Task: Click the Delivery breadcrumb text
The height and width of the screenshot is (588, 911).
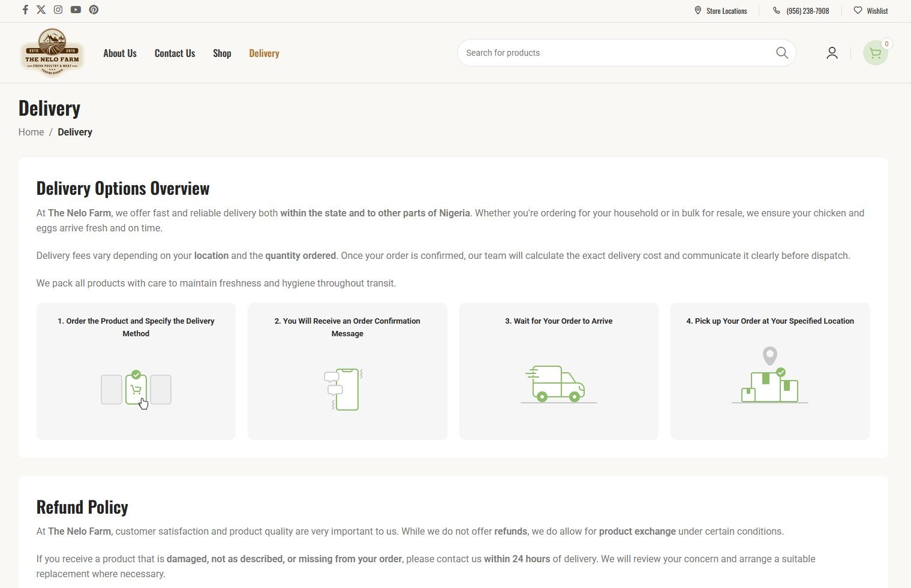Action: coord(75,132)
